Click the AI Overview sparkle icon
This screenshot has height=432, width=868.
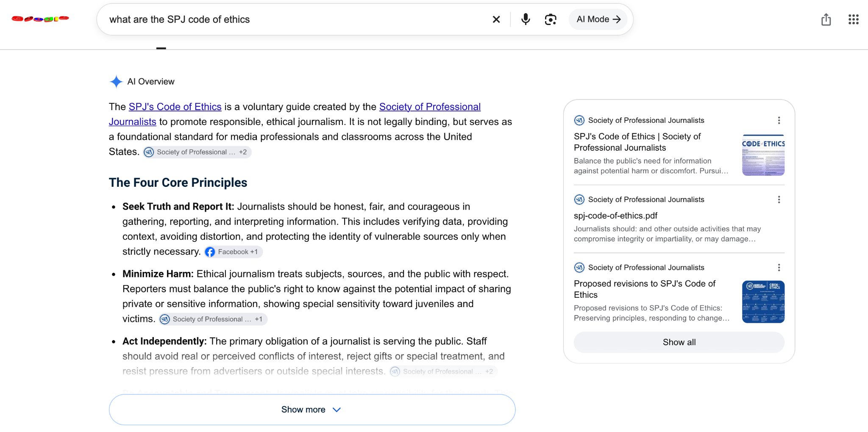point(116,81)
